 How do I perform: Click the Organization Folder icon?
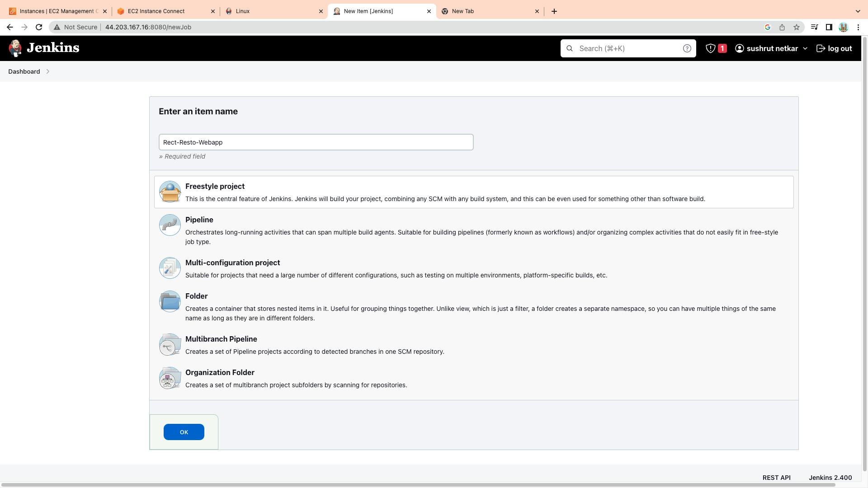coord(170,378)
